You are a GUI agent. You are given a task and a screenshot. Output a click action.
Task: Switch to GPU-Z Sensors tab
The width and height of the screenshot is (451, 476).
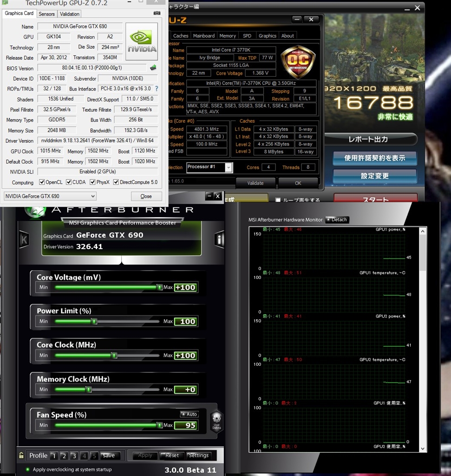[46, 14]
